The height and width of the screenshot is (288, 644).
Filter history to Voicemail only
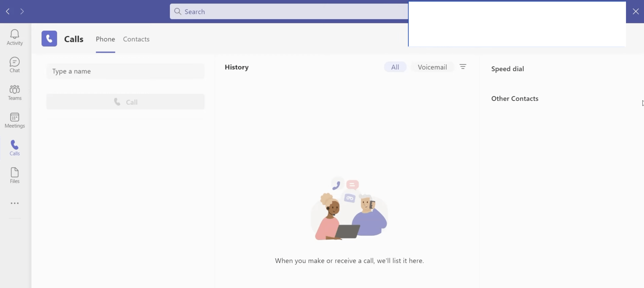[432, 67]
